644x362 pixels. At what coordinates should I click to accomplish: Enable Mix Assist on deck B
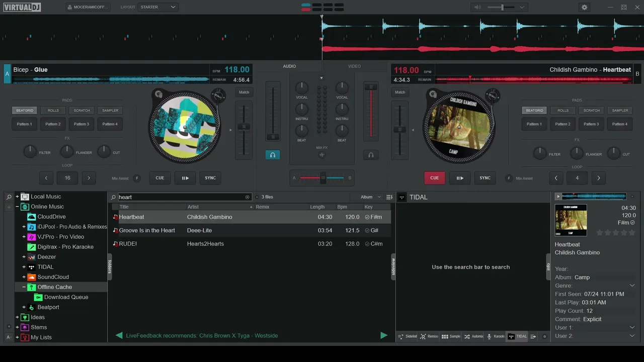point(509,178)
